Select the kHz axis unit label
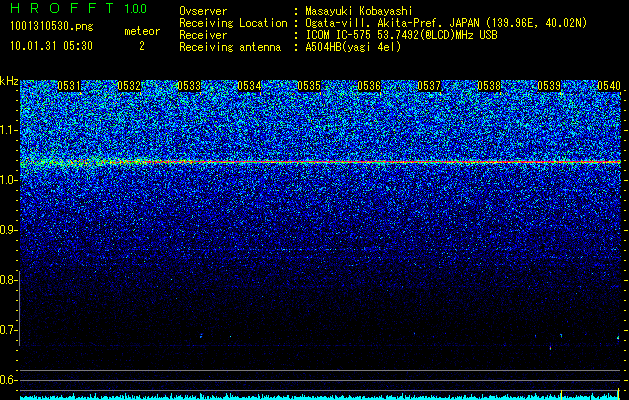Screen dimensions: 629x400 [9, 81]
